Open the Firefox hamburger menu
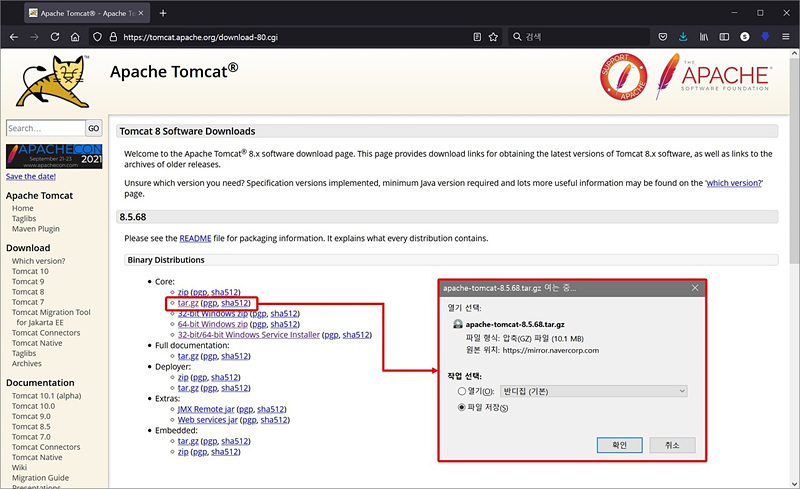800x489 pixels. pyautogui.click(x=786, y=37)
